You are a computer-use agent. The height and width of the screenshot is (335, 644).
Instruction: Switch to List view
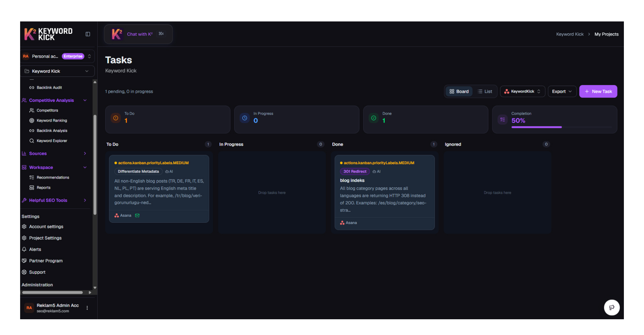(485, 91)
